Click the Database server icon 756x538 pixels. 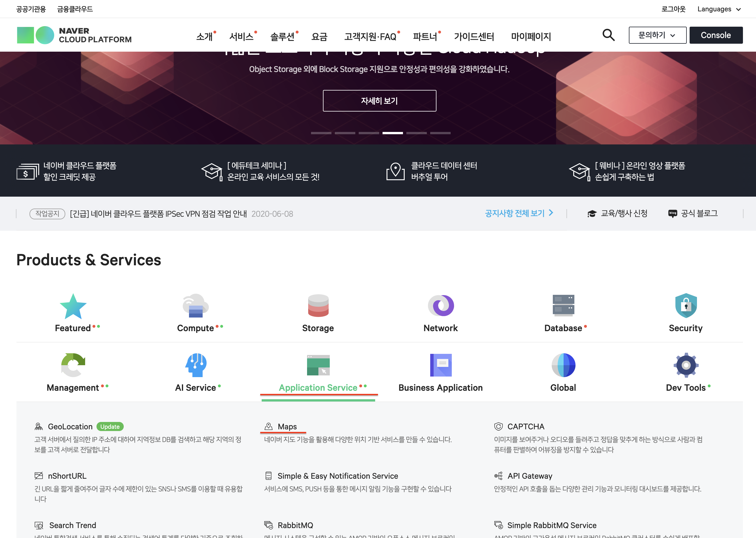click(x=563, y=305)
